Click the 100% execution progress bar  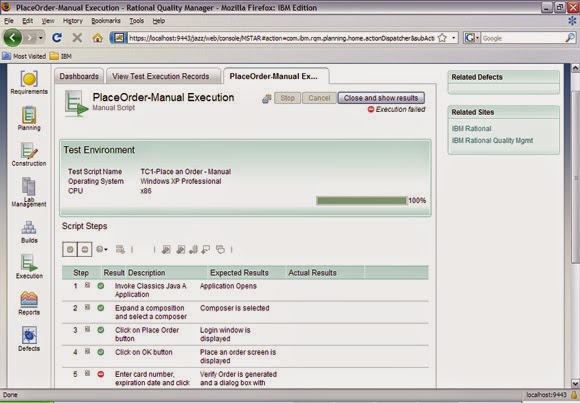pyautogui.click(x=361, y=201)
